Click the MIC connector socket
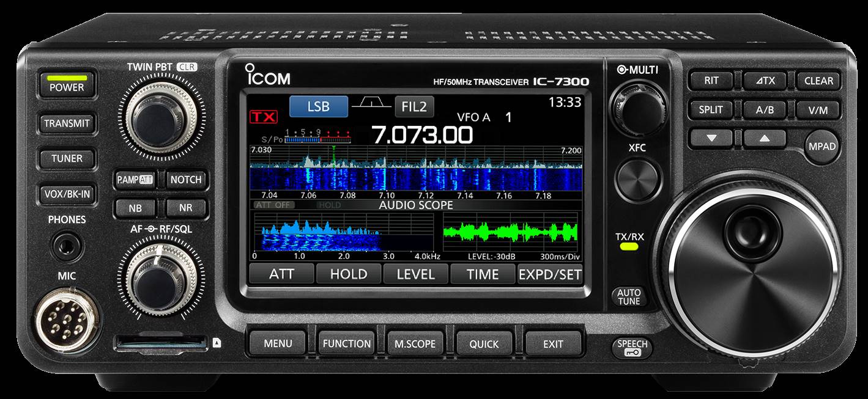The image size is (868, 399). (x=65, y=320)
